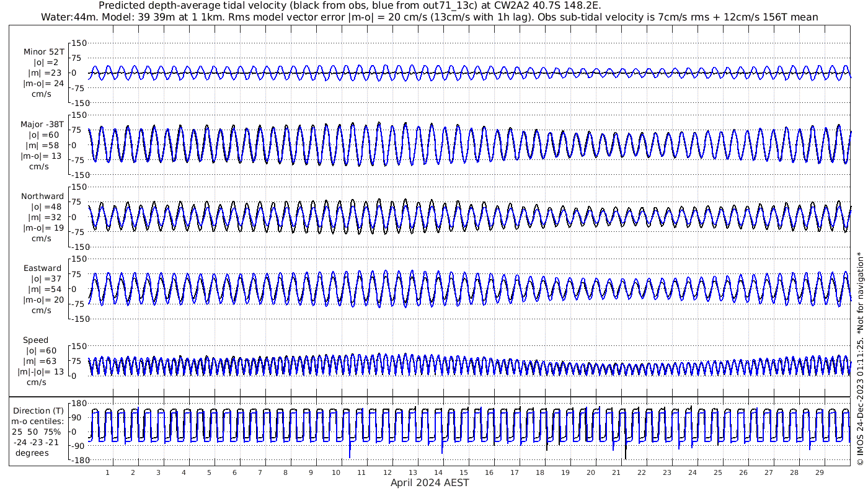Click '|m| =54' in the Eastward panel
The width and height of the screenshot is (868, 496).
[46, 289]
